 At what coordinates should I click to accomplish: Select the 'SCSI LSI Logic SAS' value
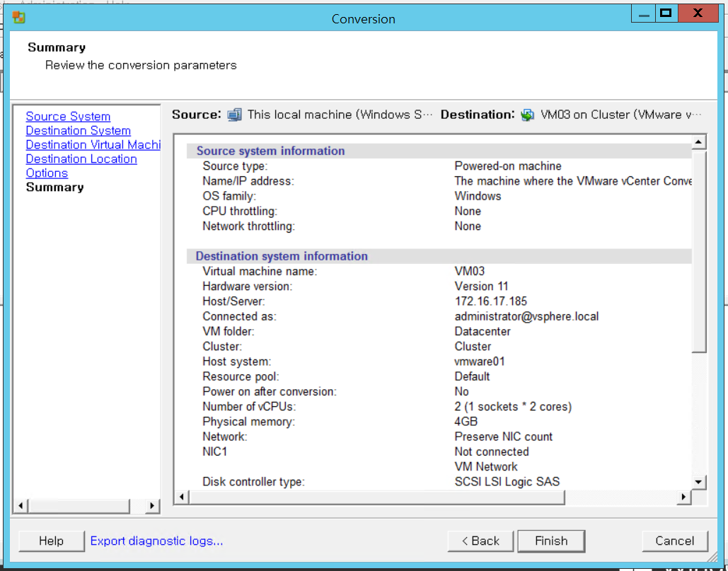507,482
